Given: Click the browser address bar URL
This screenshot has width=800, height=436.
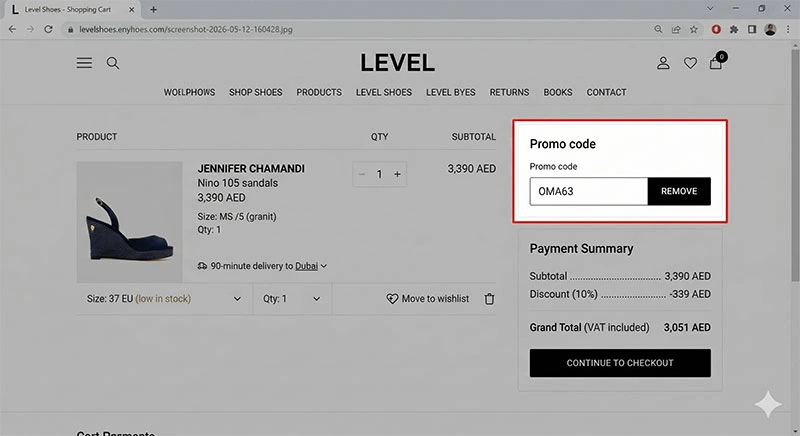Looking at the screenshot, I should click(x=186, y=30).
